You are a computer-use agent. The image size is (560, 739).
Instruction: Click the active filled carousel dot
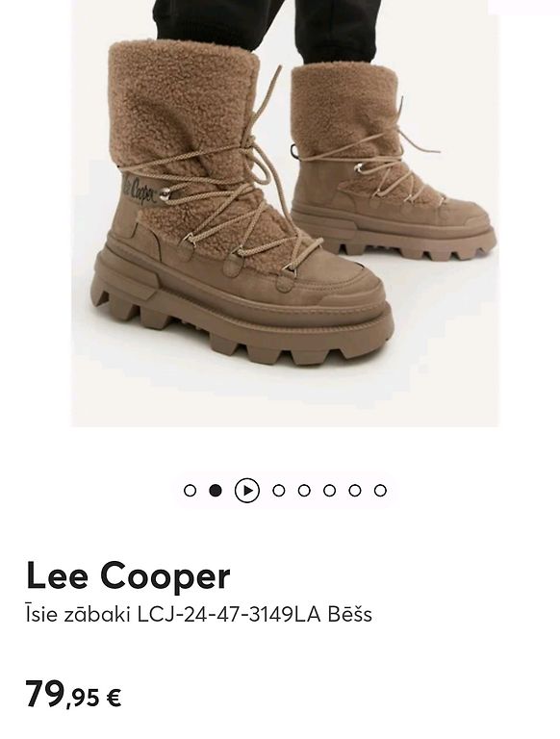coord(216,491)
